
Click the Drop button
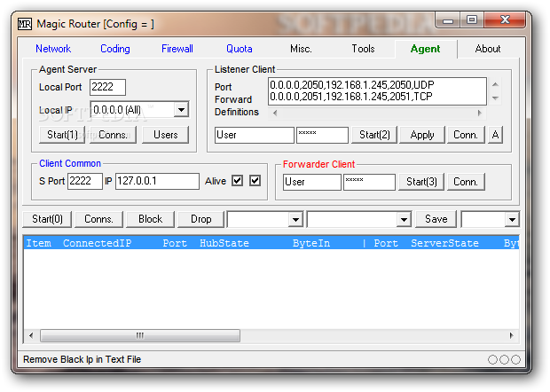pos(201,219)
